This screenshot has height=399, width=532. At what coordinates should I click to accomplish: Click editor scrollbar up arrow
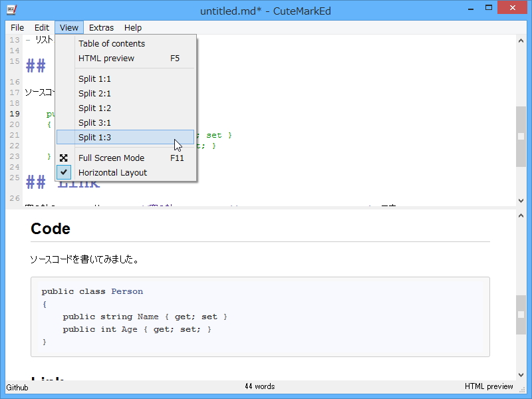(x=521, y=41)
